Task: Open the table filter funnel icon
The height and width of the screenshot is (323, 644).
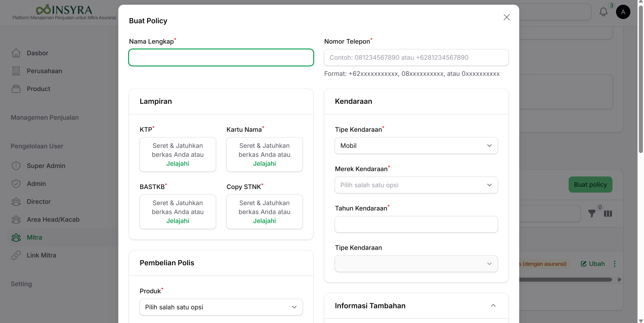Action: (591, 213)
